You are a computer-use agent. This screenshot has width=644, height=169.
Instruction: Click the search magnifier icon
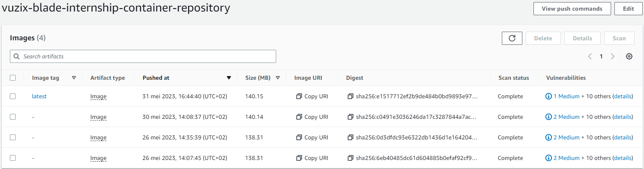[17, 56]
